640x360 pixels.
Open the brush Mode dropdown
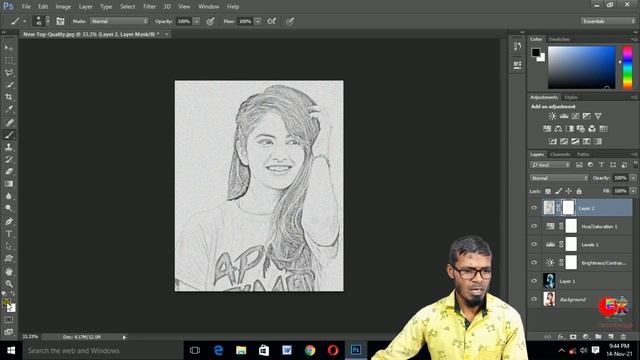119,21
